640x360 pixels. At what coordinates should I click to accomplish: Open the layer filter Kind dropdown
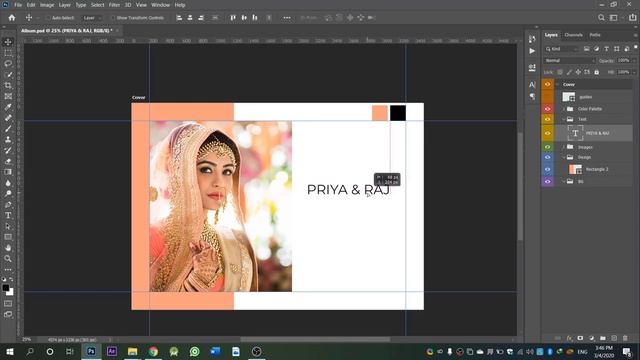click(x=562, y=49)
